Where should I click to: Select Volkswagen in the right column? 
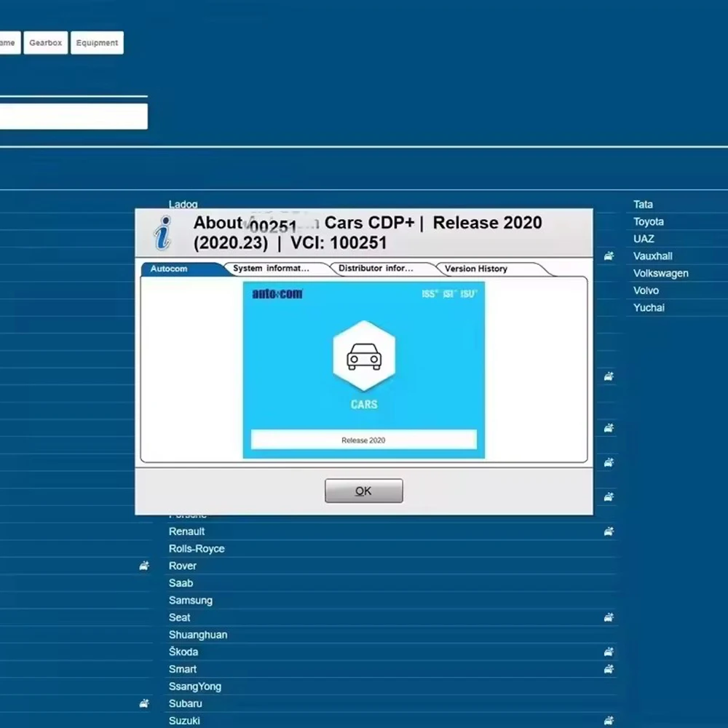click(661, 273)
